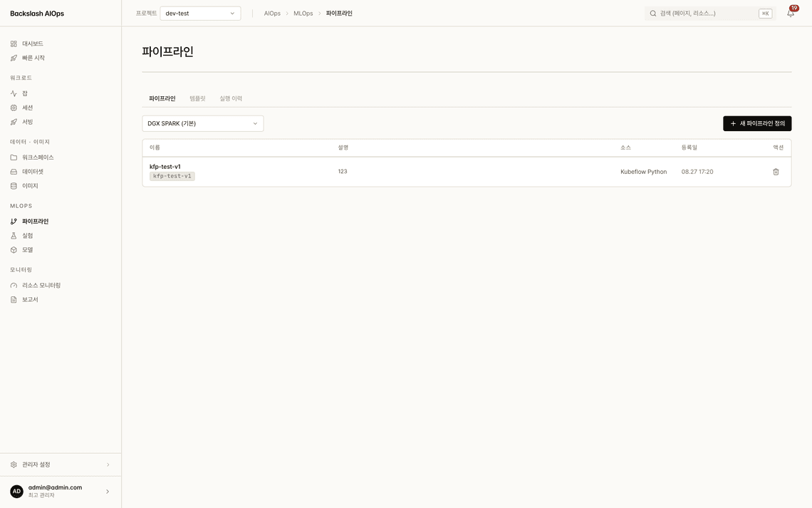The height and width of the screenshot is (508, 812).
Task: Open notifications bell with 19 badge
Action: [791, 14]
